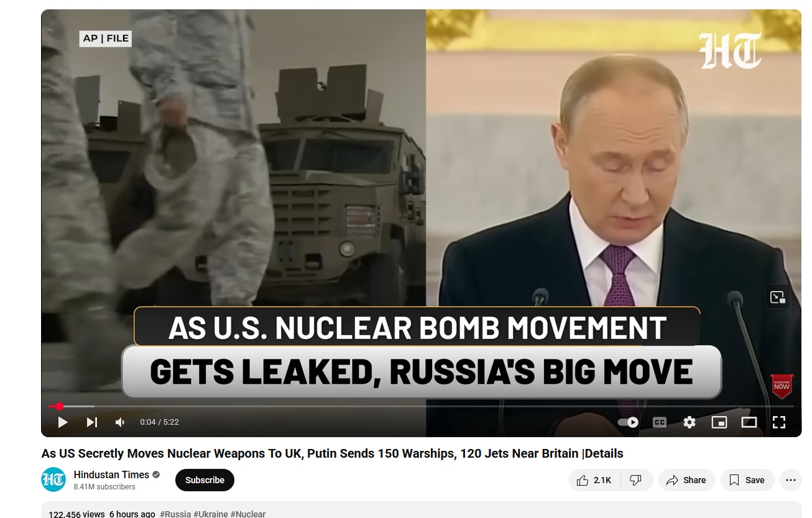Image resolution: width=812 pixels, height=518 pixels.
Task: Enter full screen mode
Action: pos(779,422)
